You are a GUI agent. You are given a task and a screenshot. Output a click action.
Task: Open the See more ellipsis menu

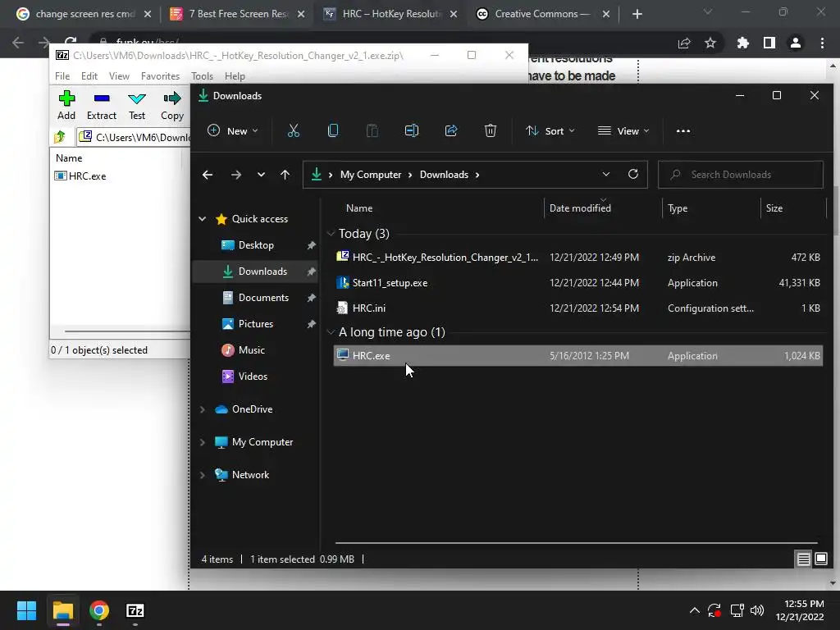[x=683, y=130]
